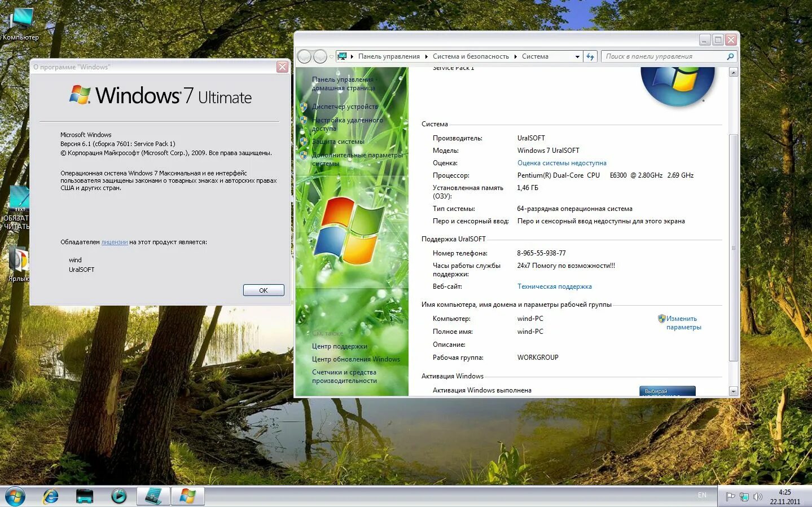
Task: Click the shield icon beside Диспетчер устройств
Action: point(304,107)
